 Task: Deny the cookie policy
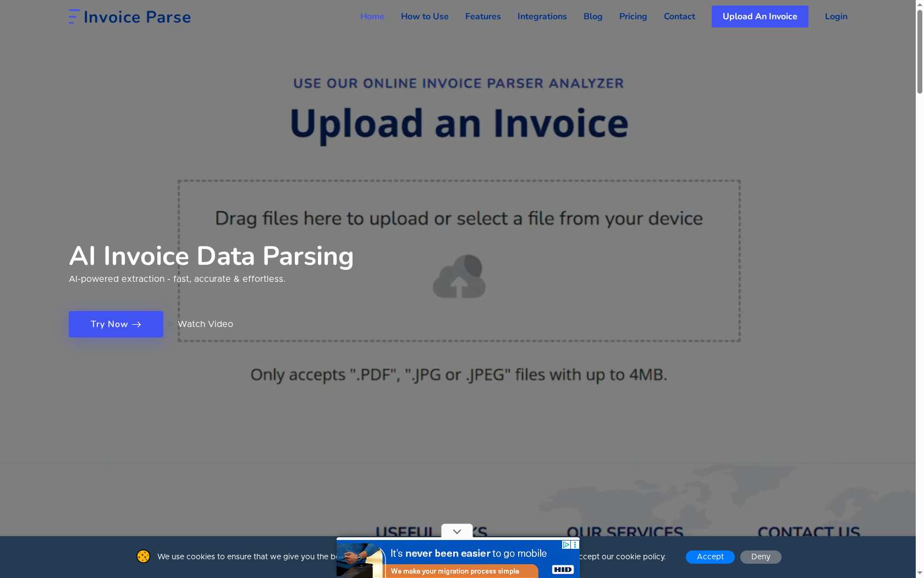(x=761, y=557)
